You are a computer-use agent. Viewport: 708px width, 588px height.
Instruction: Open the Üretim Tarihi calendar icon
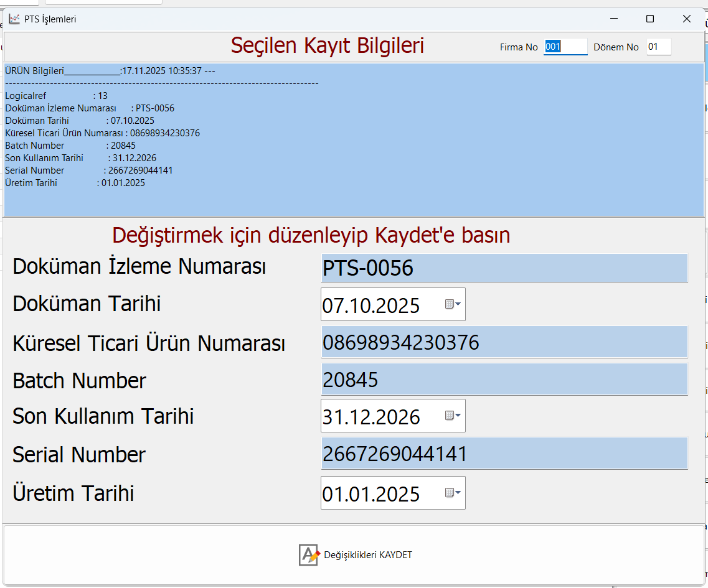click(x=452, y=493)
